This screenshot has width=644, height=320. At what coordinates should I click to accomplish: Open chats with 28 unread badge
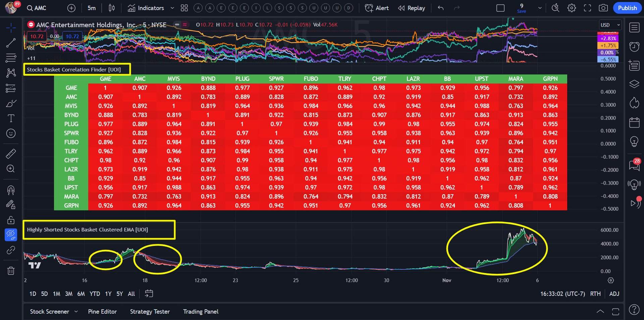tap(634, 165)
